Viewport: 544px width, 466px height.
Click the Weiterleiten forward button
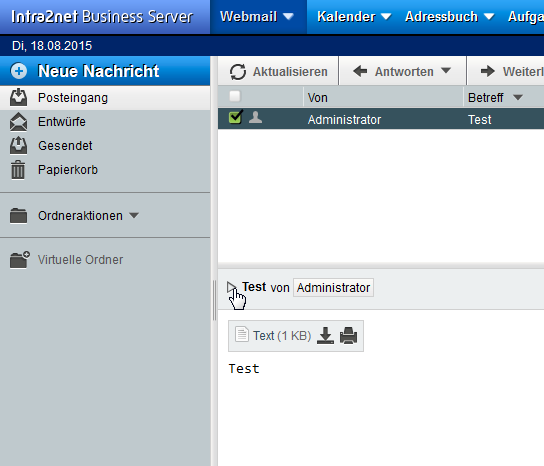point(506,71)
